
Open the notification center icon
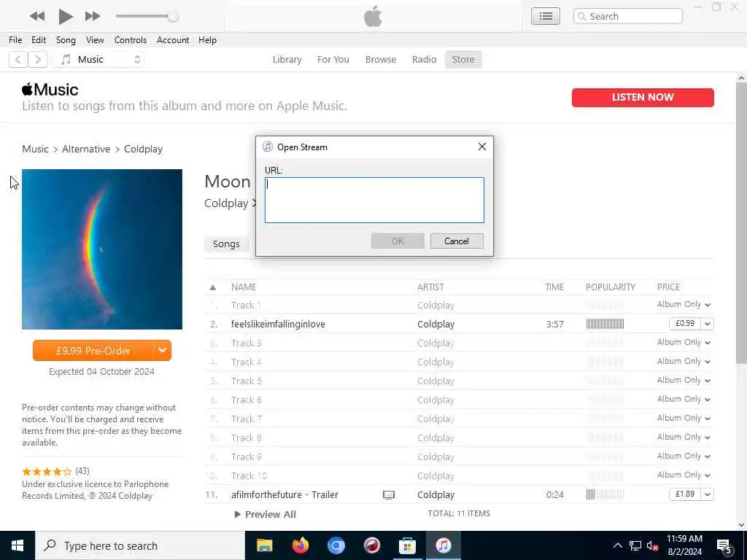coord(724,546)
